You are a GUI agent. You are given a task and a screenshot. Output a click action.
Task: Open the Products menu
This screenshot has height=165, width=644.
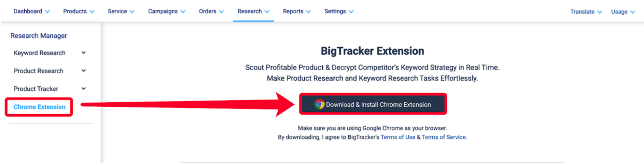(x=78, y=11)
